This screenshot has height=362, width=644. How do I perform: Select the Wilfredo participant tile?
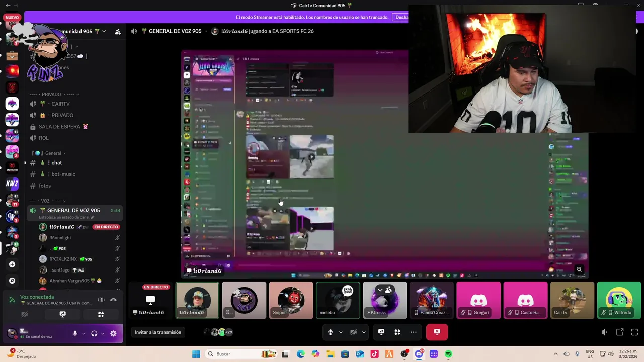coord(619,301)
